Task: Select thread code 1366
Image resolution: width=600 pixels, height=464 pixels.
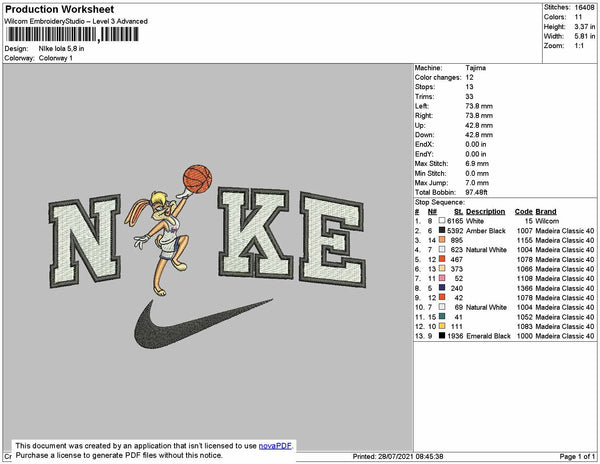Action: pos(525,288)
